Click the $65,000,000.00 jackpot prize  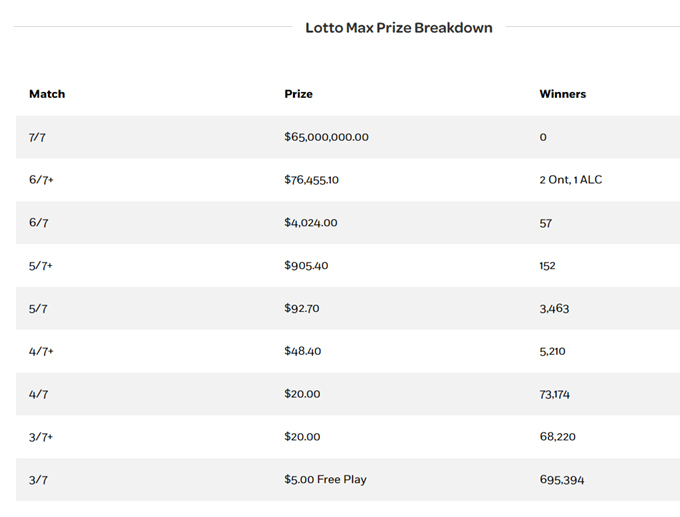[x=326, y=137]
